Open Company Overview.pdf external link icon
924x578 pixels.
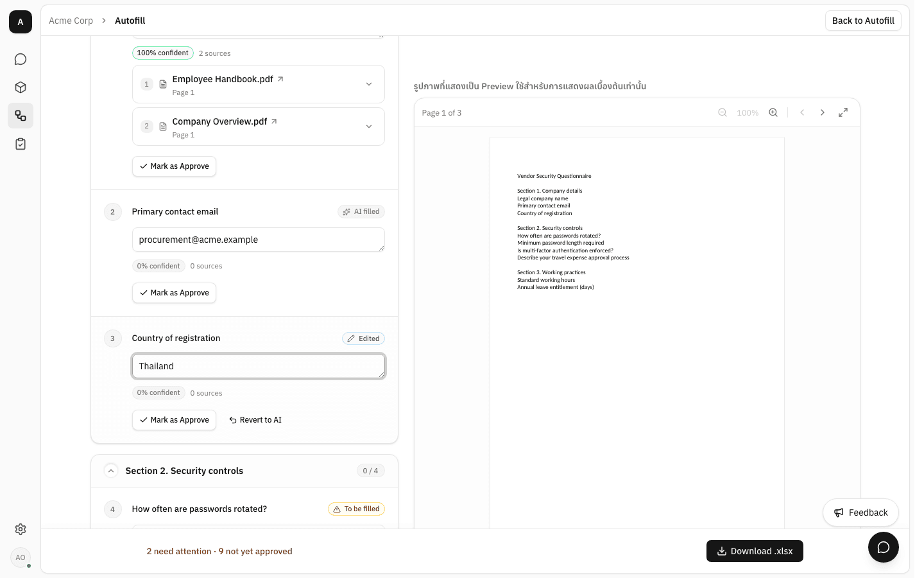274,121
